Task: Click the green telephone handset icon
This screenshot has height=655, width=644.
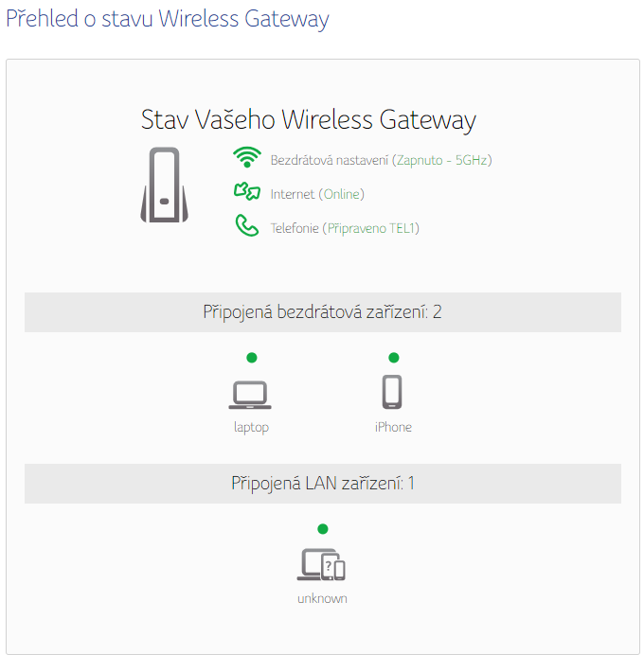Action: click(x=246, y=226)
